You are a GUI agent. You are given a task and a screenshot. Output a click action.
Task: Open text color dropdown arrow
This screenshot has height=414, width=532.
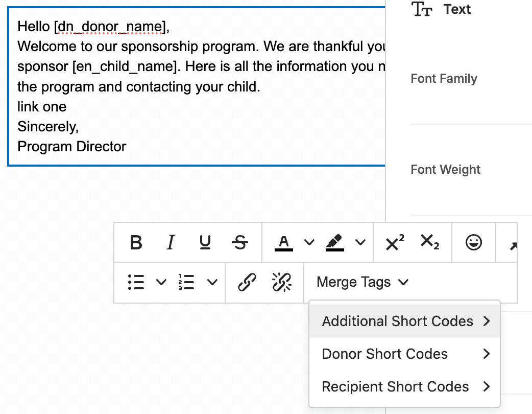309,242
